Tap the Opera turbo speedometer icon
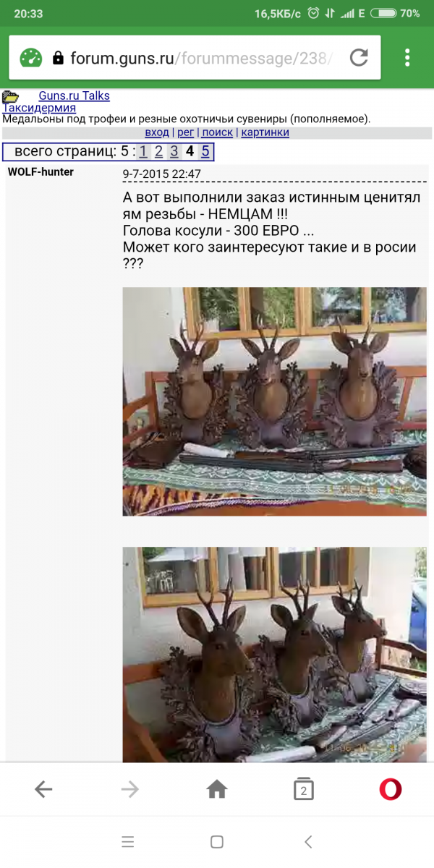 pos(31,58)
